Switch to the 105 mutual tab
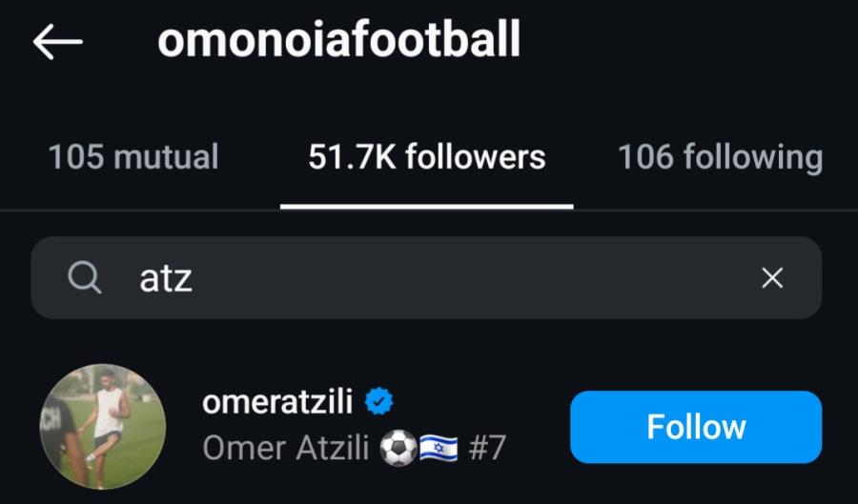The height and width of the screenshot is (504, 858). pyautogui.click(x=133, y=157)
